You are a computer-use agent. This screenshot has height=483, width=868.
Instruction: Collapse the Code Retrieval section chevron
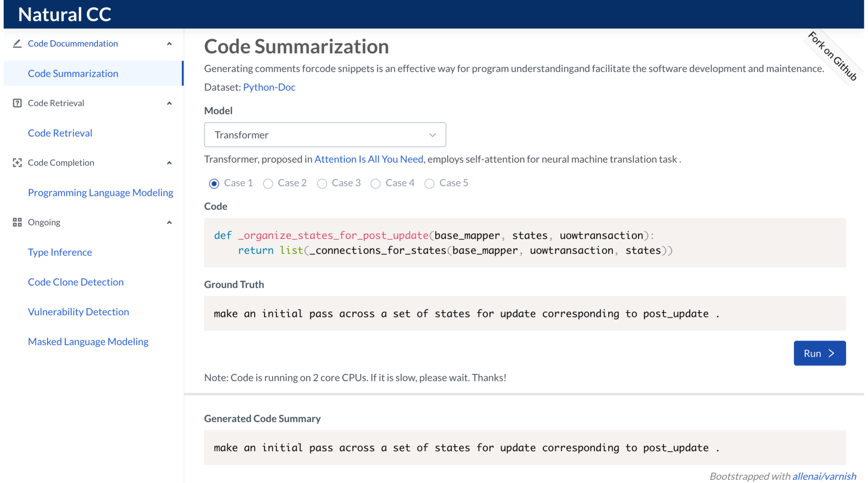[169, 103]
